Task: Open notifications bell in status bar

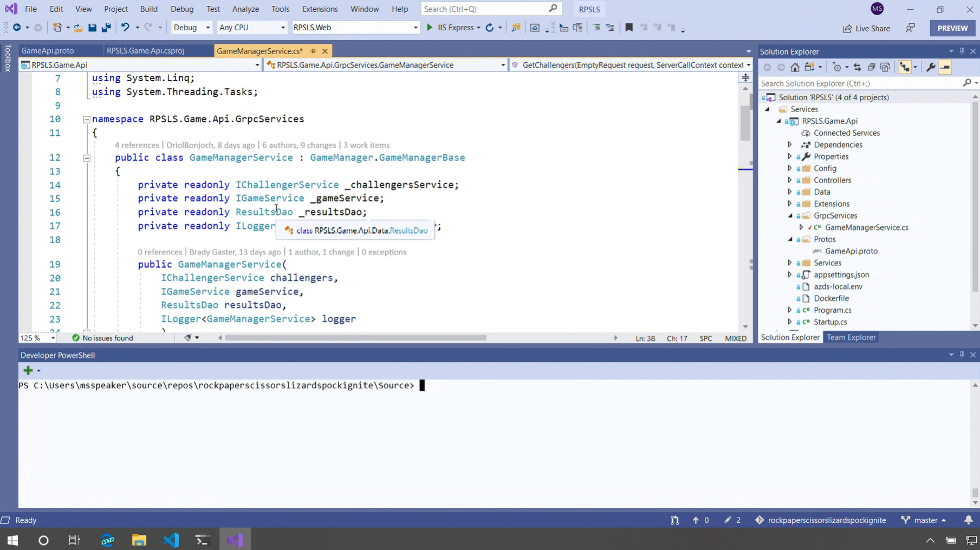Action: 968,520
